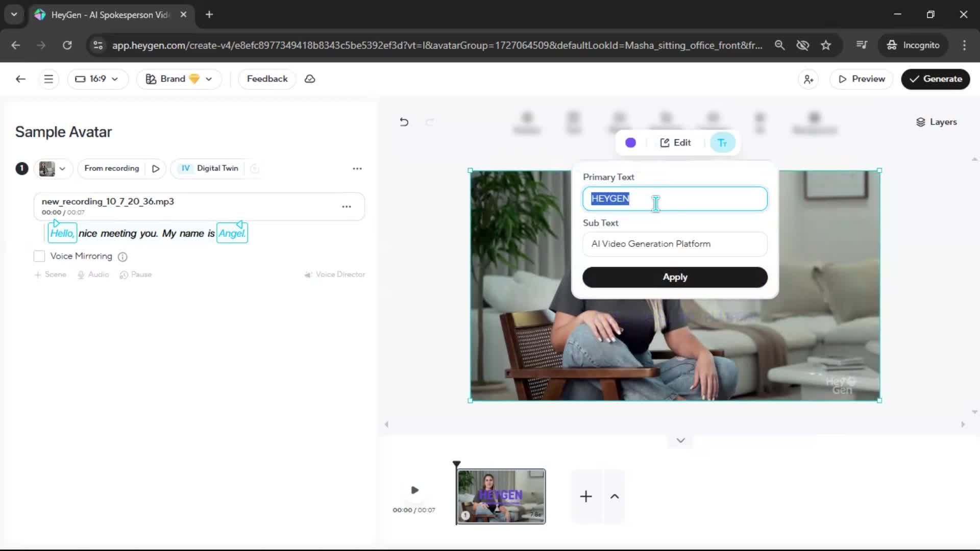Image resolution: width=980 pixels, height=551 pixels.
Task: Open the Layers panel
Action: point(936,122)
